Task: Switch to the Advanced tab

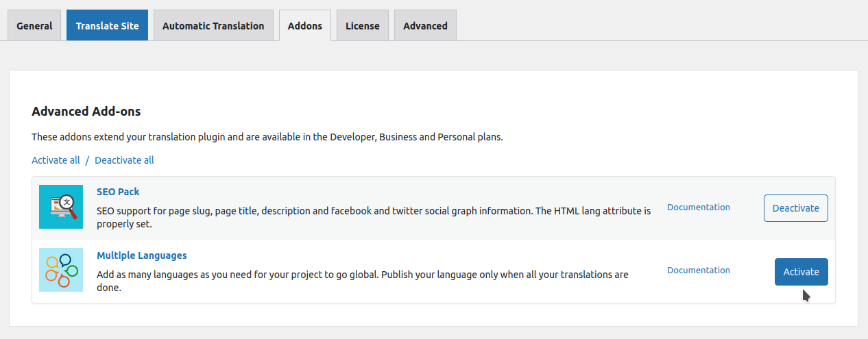Action: click(x=425, y=25)
